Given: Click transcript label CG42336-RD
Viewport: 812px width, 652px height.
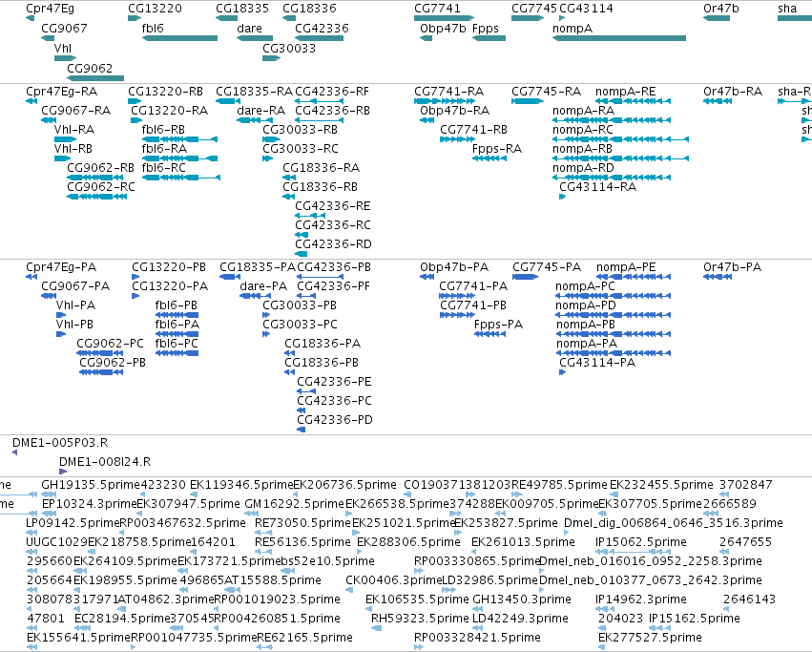Looking at the screenshot, I should click(333, 244).
